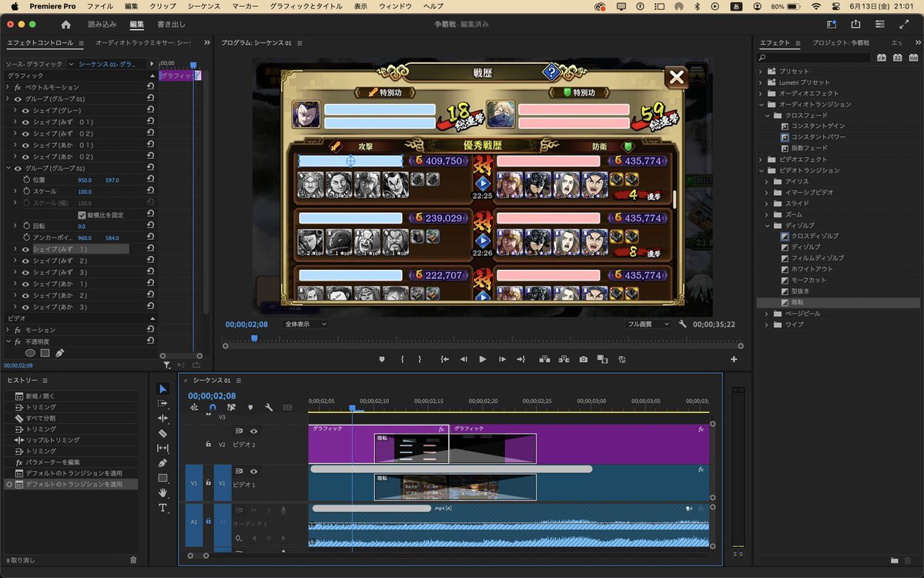Click the Lift button in Program monitor

[x=544, y=359]
